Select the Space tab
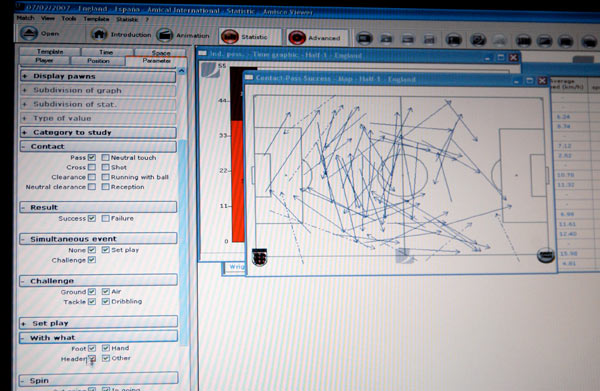Screen dimensions: 600x391 161,53
